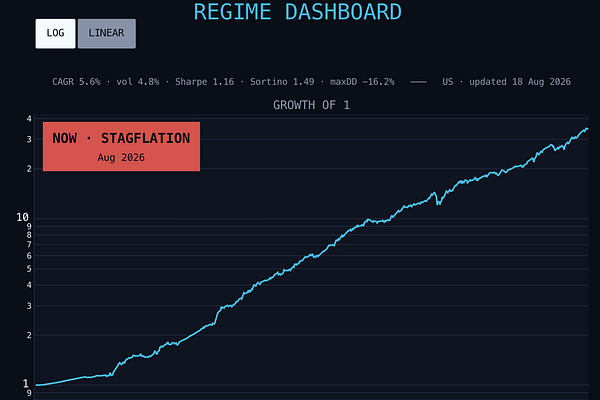Viewport: 600px width, 400px height.
Task: Click the NOW · STAGFLATION regime badge
Action: coord(121,146)
